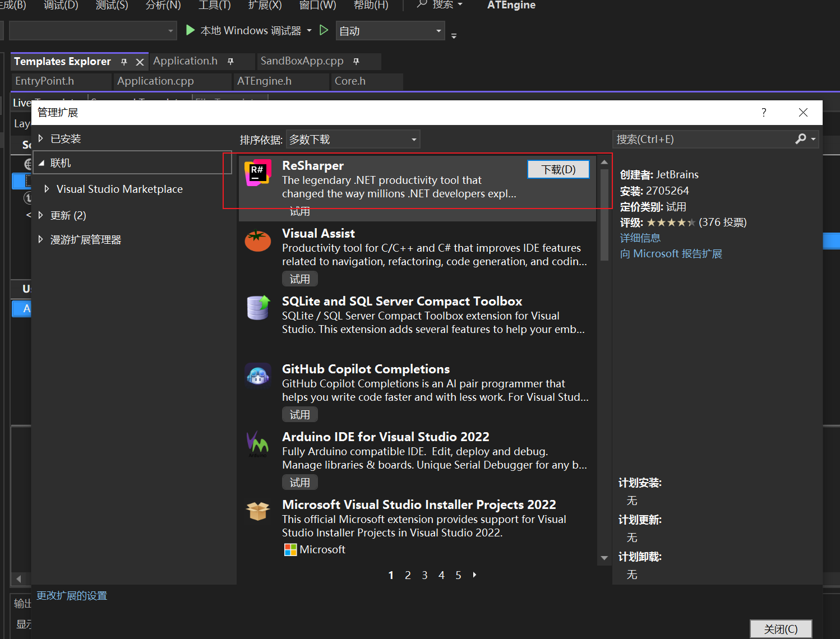Go to page 2 of results
840x639 pixels.
[408, 575]
